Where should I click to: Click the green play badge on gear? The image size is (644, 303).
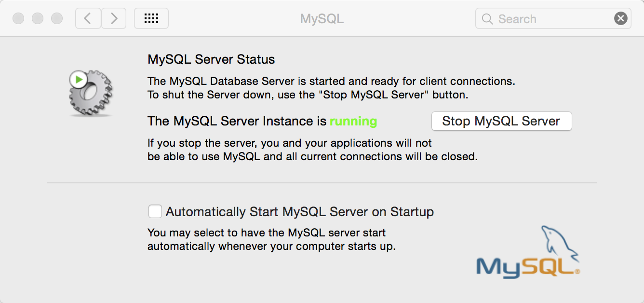[x=78, y=79]
